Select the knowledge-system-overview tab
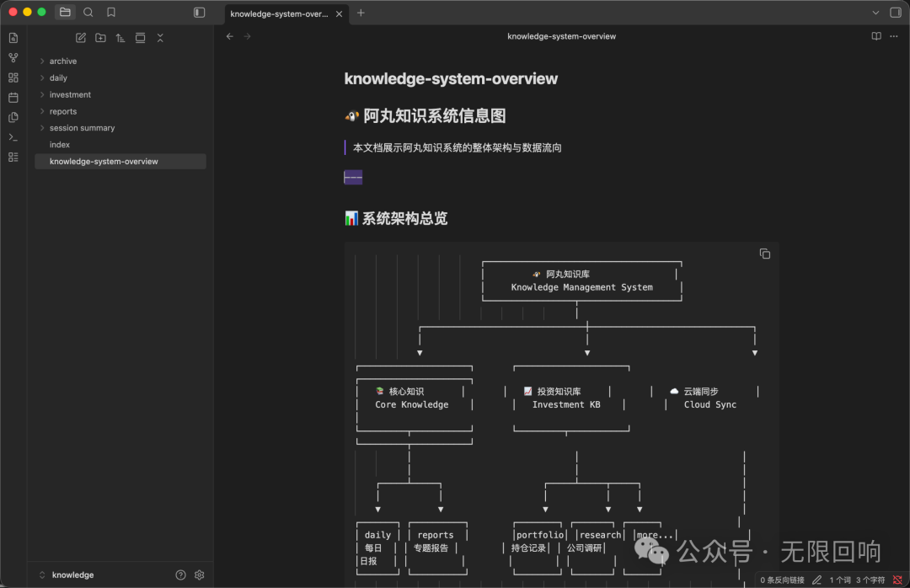 coord(278,13)
